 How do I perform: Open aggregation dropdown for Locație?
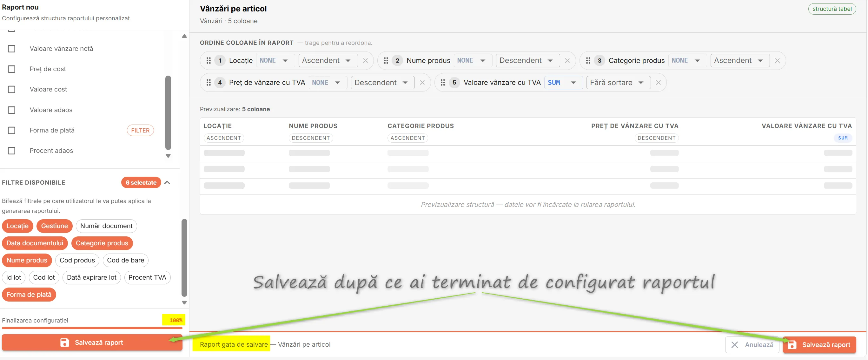[x=275, y=61]
